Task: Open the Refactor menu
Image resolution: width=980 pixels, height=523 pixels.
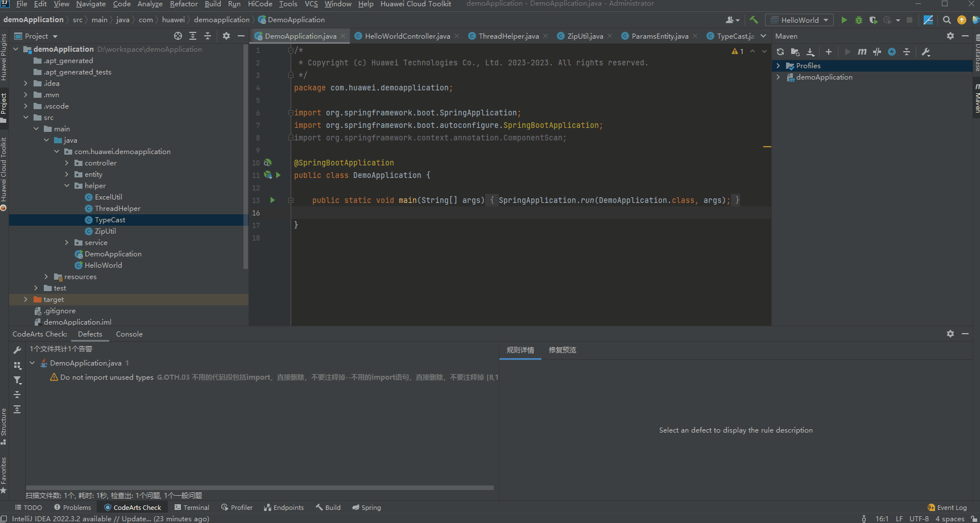Action: 184,4
